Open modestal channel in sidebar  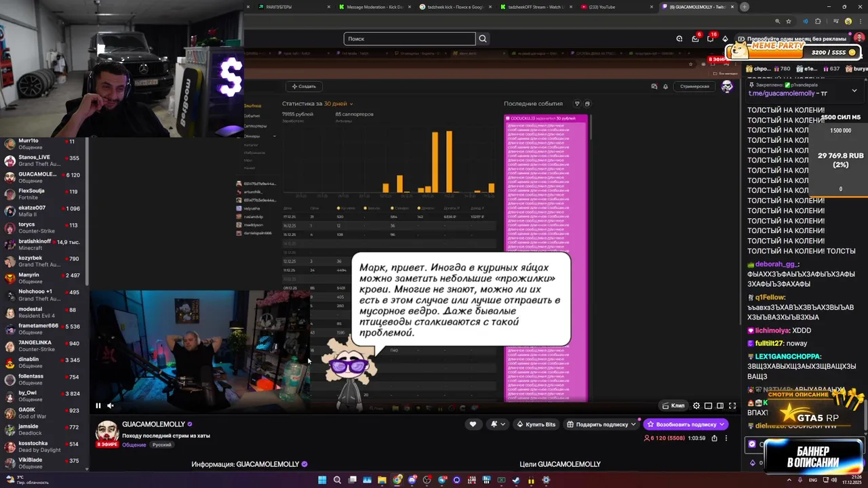coord(44,312)
